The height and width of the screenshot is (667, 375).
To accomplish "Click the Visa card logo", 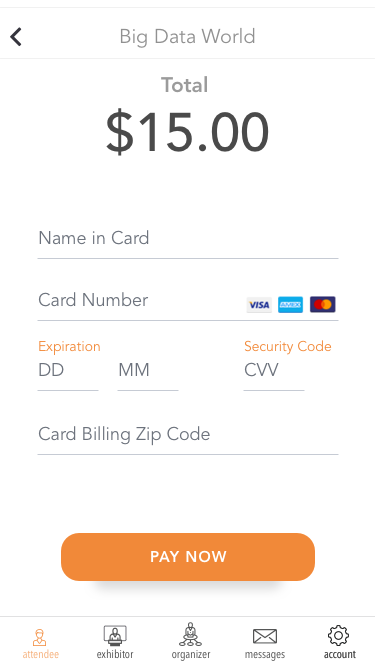I will (259, 305).
